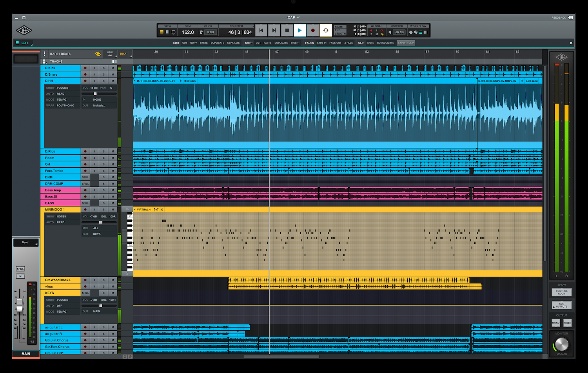Click the Universal Audio logo top left
Image resolution: width=588 pixels, height=373 pixels.
[x=24, y=31]
